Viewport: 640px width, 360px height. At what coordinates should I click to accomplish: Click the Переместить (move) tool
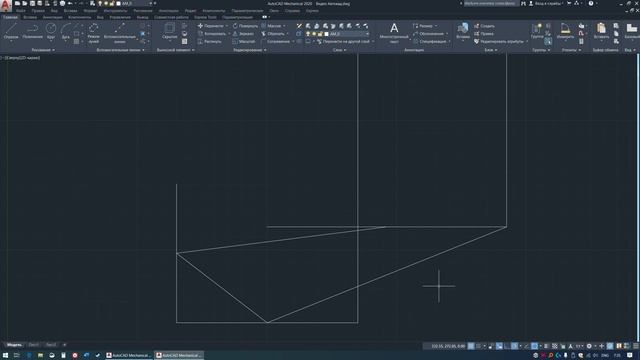click(211, 26)
